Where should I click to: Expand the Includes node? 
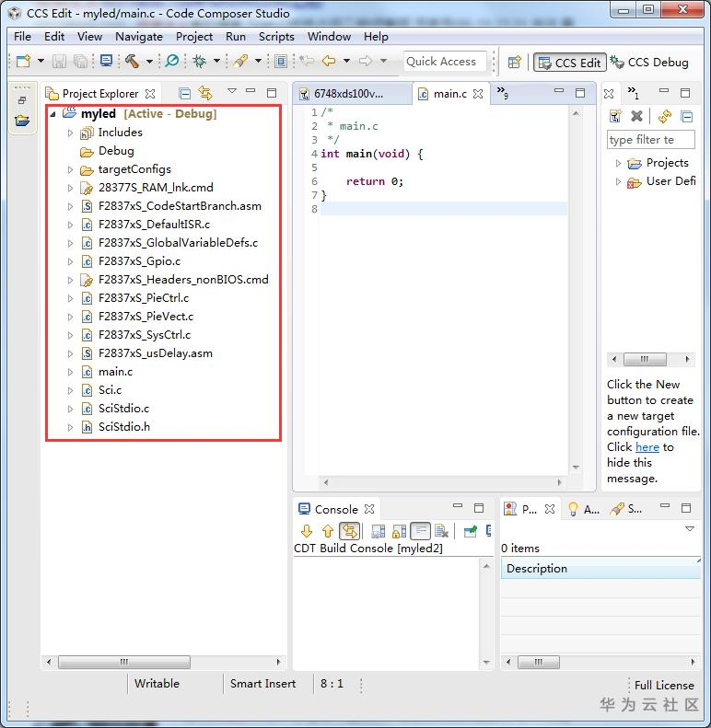click(x=70, y=133)
